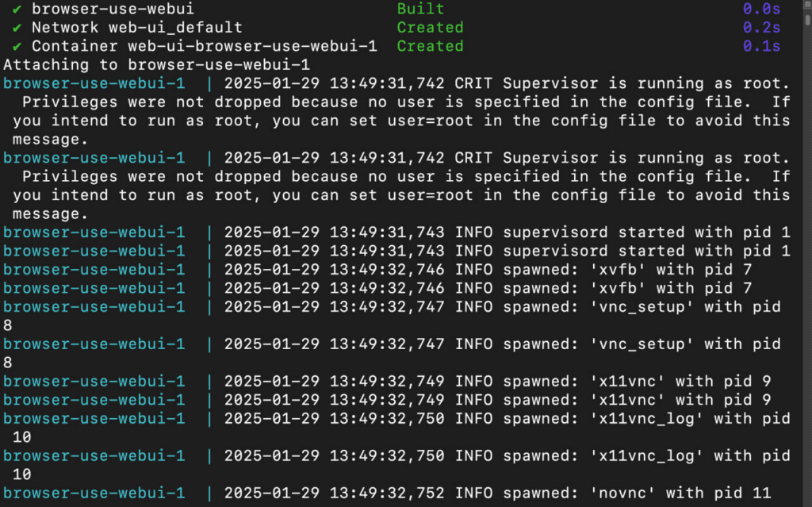Select the Created status on the Network row
Screen dimensions: 812x507
pos(430,28)
